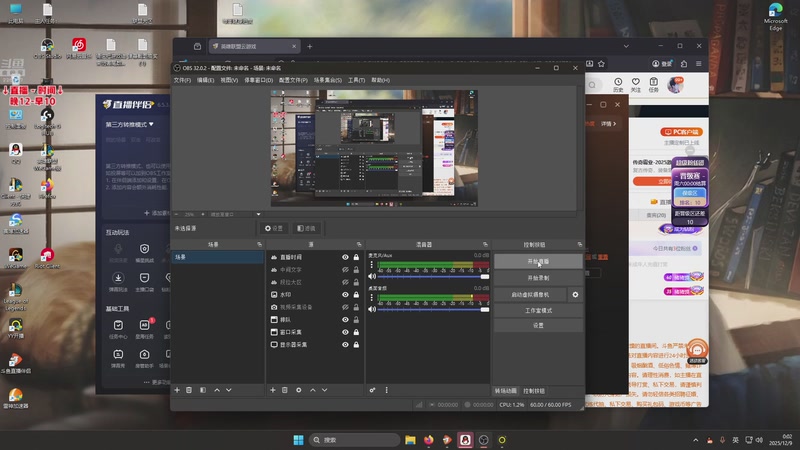
Task: Switch to the 转场动画 tab
Action: point(506,390)
